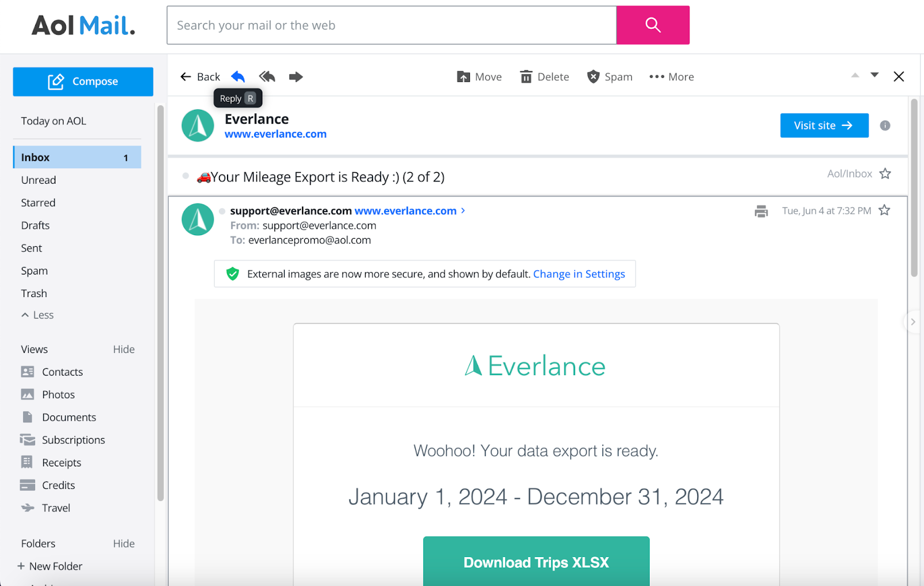Mark the message as Spam

tap(609, 77)
